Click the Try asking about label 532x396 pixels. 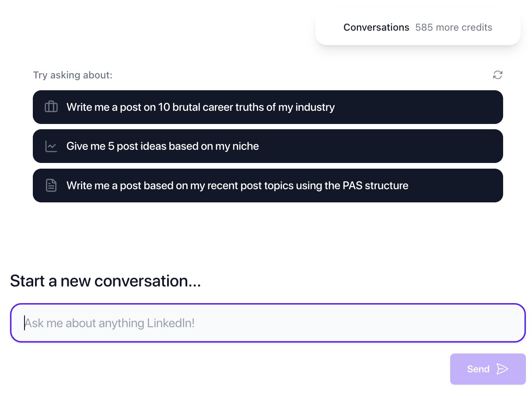coord(73,75)
